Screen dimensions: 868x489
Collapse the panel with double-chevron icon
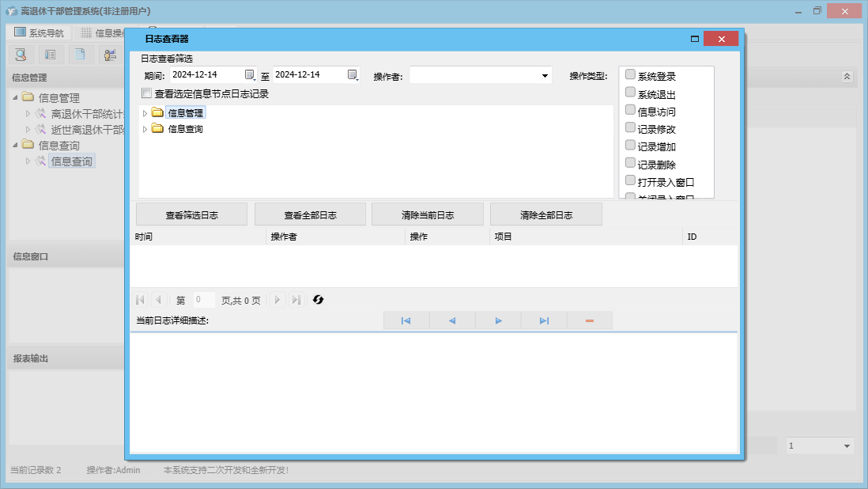click(847, 77)
